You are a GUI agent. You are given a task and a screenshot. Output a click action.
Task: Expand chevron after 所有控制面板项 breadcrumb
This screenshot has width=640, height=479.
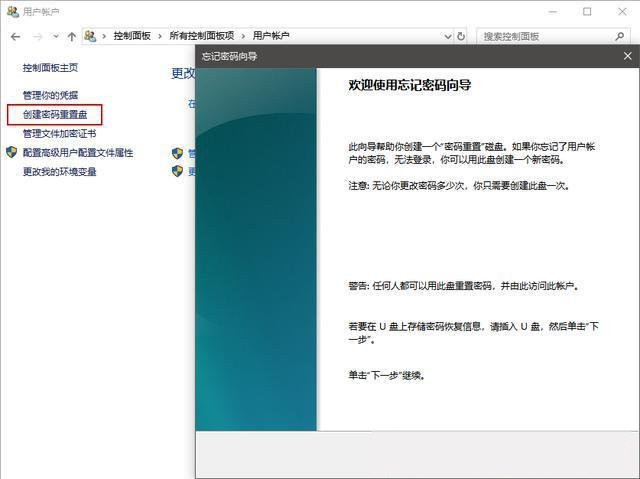[243, 36]
